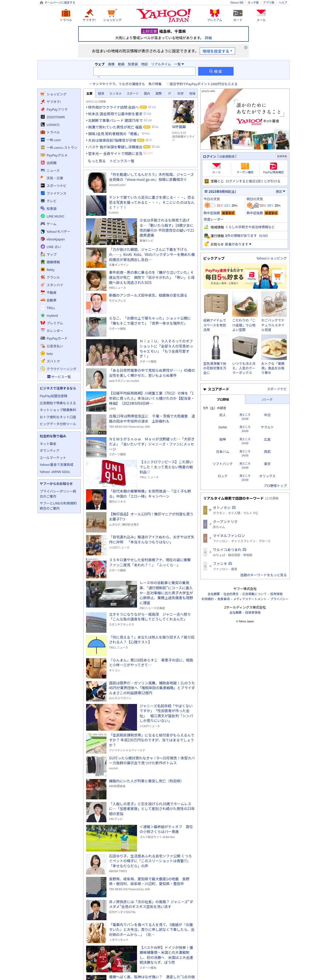This screenshot has height=980, width=327.
Task: Open the Minato ward location dropdown
Action: (280, 192)
